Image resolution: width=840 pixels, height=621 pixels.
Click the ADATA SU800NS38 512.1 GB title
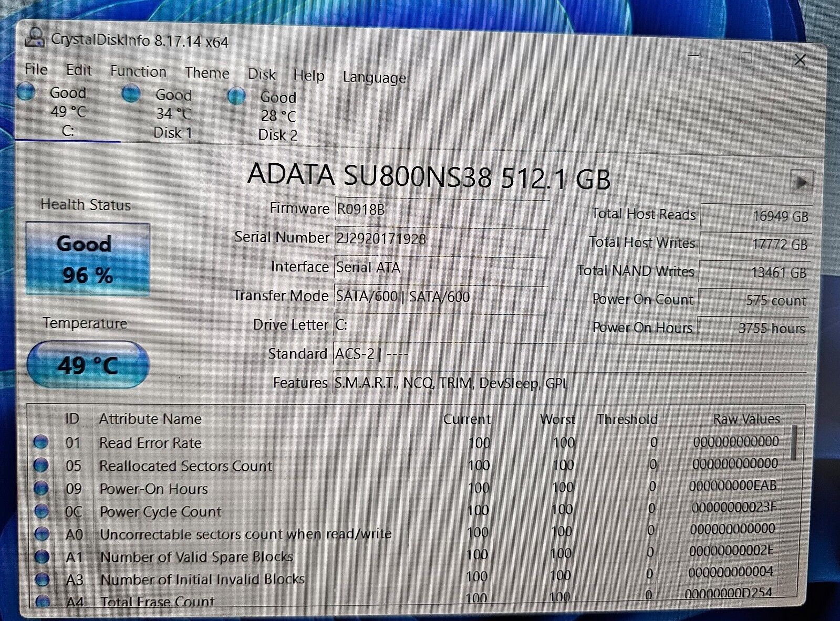point(429,176)
